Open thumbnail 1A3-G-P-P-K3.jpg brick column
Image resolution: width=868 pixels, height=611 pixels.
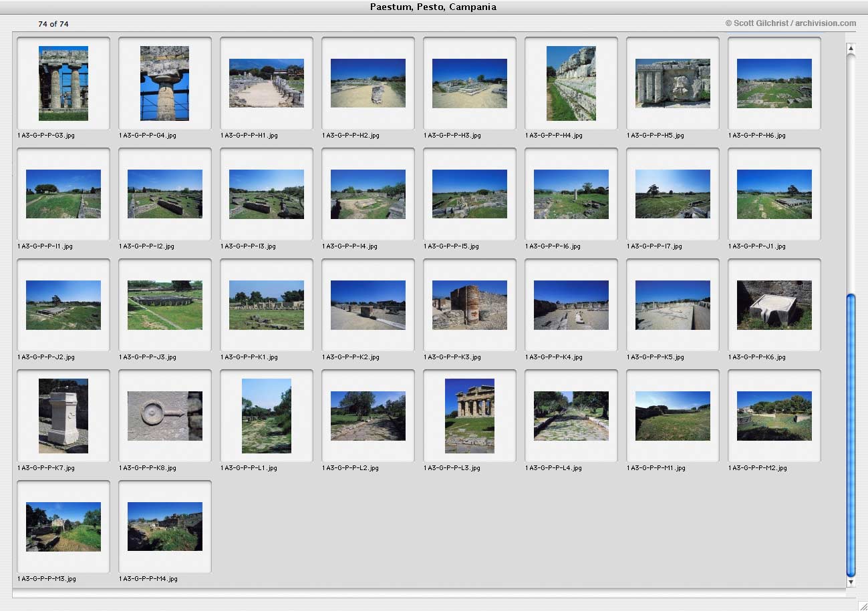pyautogui.click(x=470, y=305)
